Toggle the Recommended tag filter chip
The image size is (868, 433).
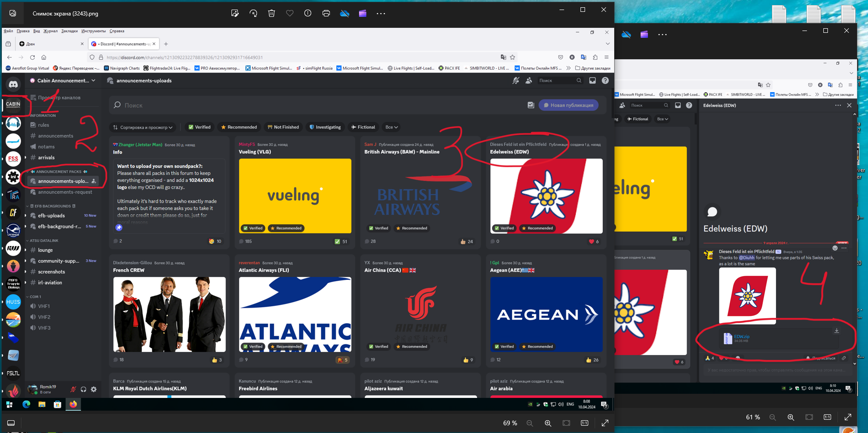click(239, 127)
